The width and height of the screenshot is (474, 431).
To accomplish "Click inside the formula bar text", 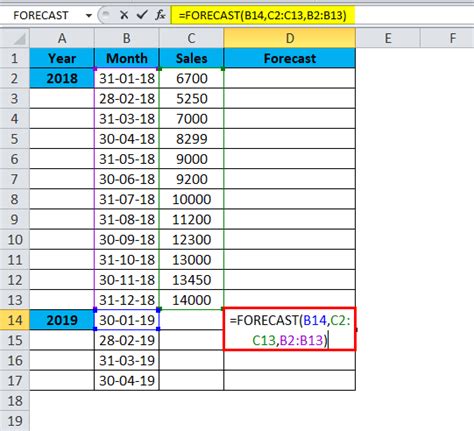I will [263, 15].
